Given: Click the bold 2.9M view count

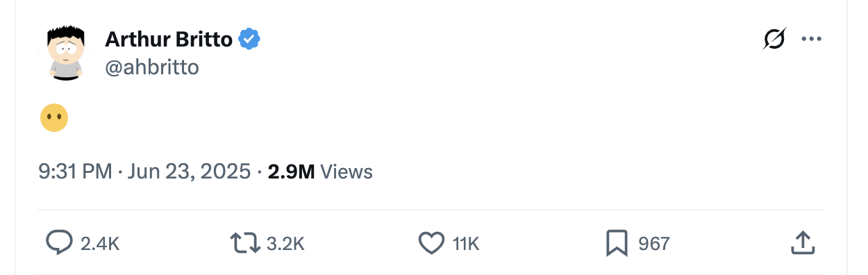Looking at the screenshot, I should pos(291,172).
